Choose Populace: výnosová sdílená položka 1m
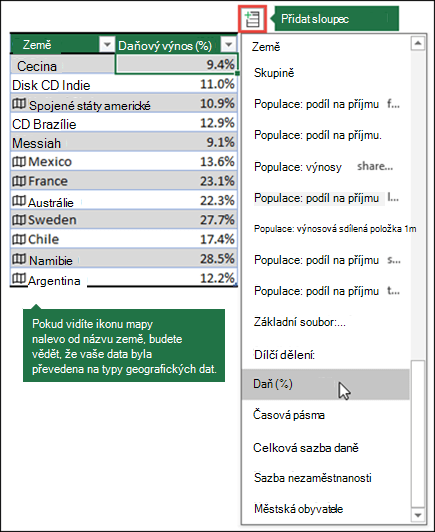The height and width of the screenshot is (532, 435). (335, 229)
